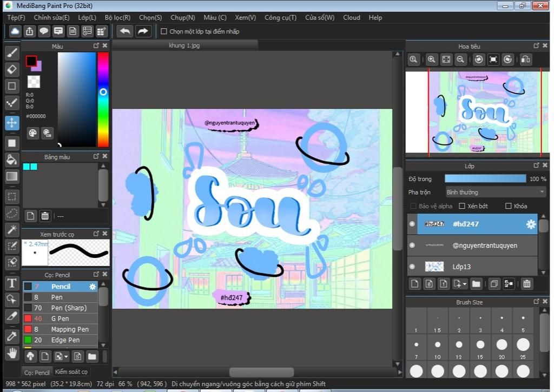Adjust the 'Độ trong' opacity slider

pyautogui.click(x=485, y=178)
